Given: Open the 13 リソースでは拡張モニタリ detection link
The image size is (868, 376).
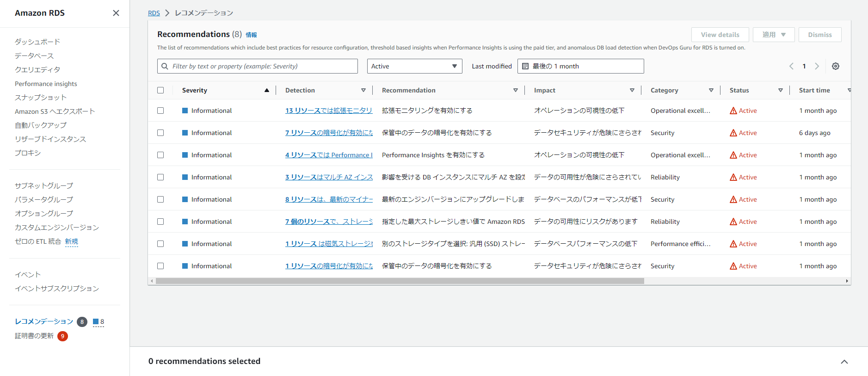Looking at the screenshot, I should [329, 111].
